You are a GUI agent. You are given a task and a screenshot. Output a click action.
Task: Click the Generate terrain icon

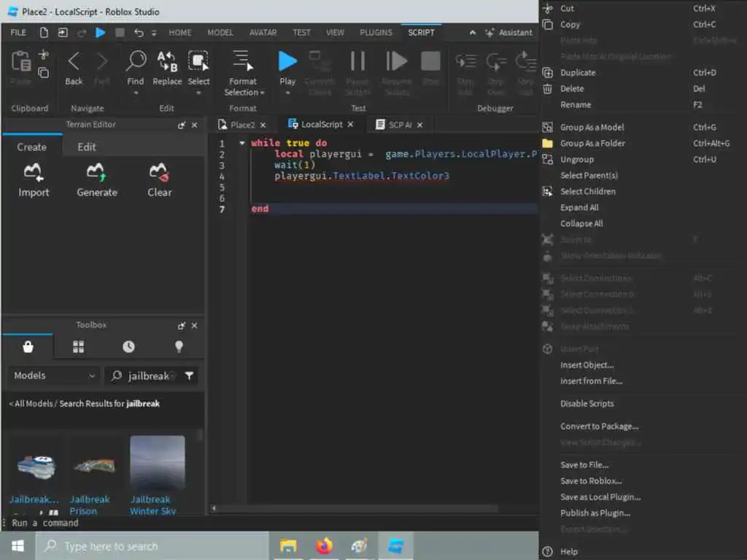[96, 172]
